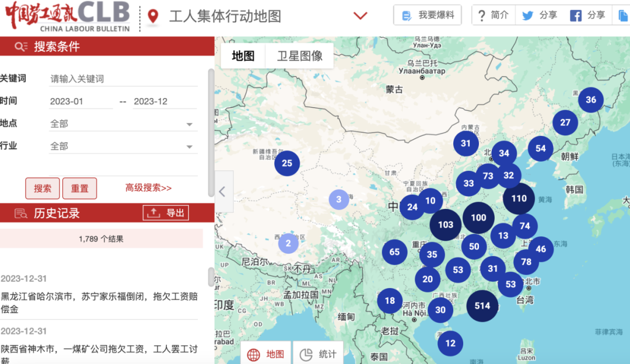Click the 514 cluster marker on map
Screen dimensions: 630x364
(482, 306)
